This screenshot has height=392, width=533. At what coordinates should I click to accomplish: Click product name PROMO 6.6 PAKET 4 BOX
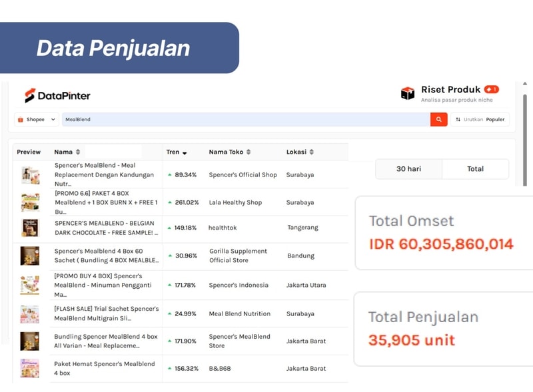click(x=106, y=202)
